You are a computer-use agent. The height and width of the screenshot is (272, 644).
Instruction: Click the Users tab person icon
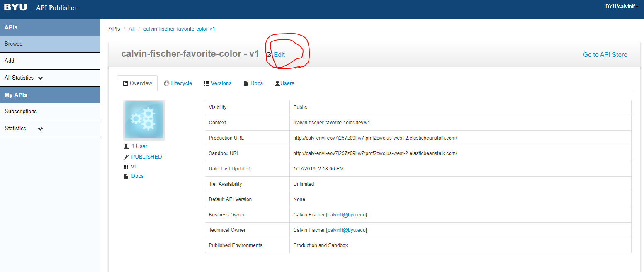[277, 83]
